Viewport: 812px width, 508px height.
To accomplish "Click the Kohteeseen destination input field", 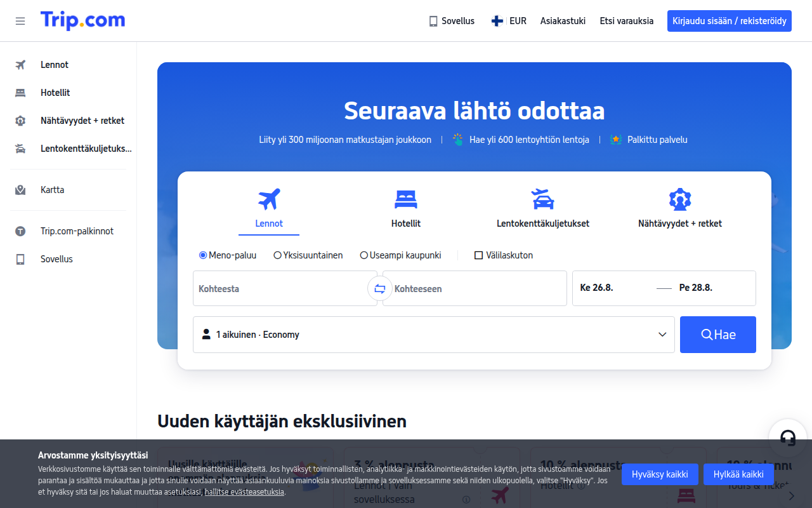I will [475, 288].
